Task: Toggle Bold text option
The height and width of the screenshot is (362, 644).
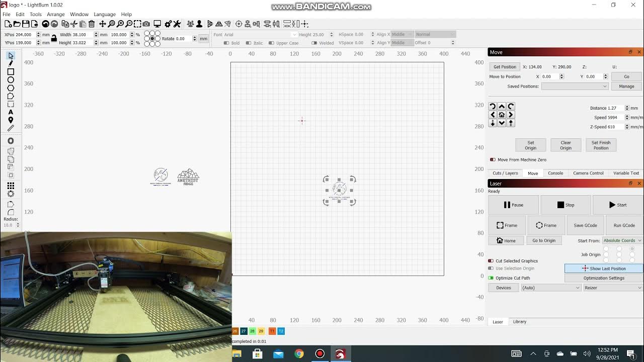Action: click(226, 43)
